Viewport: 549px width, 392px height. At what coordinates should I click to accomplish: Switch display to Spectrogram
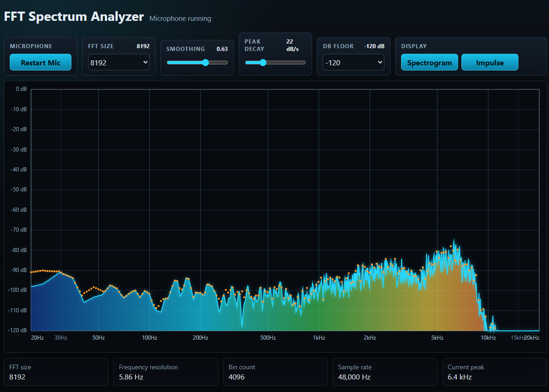pyautogui.click(x=429, y=62)
